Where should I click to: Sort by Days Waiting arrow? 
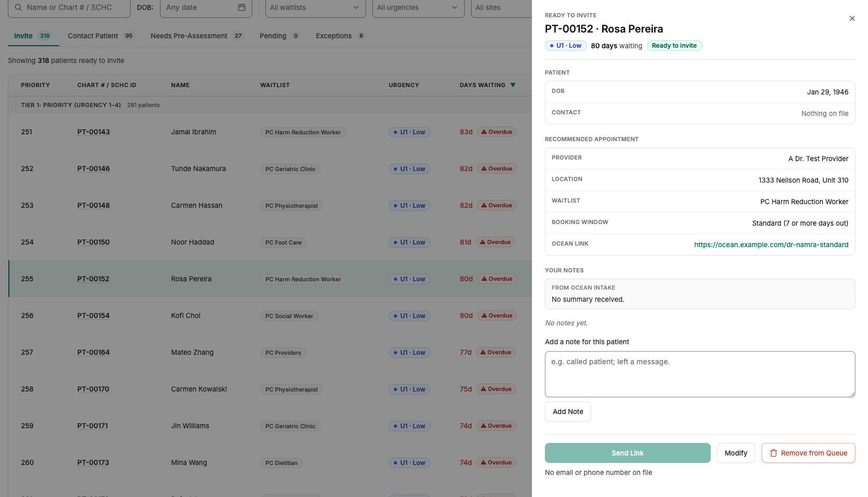tap(513, 85)
